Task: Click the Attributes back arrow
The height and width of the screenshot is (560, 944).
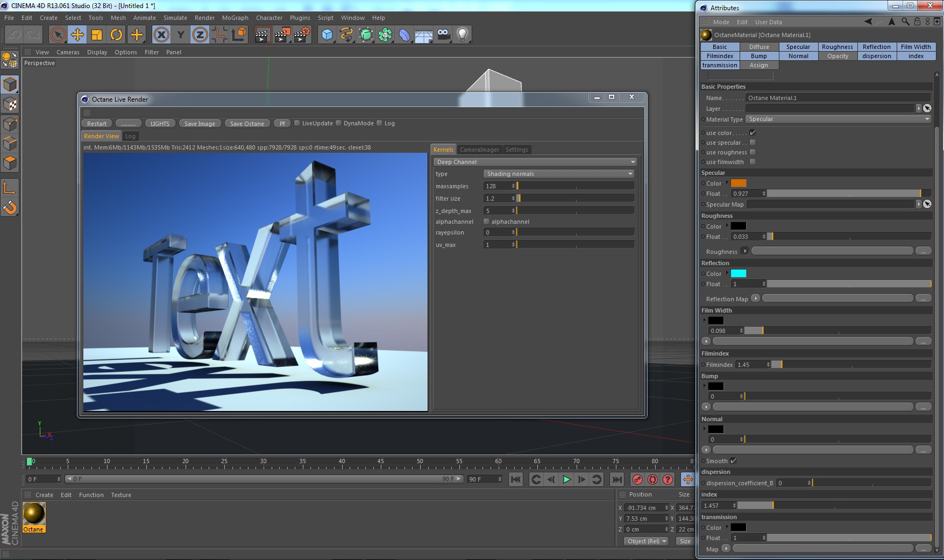Action: (x=868, y=22)
